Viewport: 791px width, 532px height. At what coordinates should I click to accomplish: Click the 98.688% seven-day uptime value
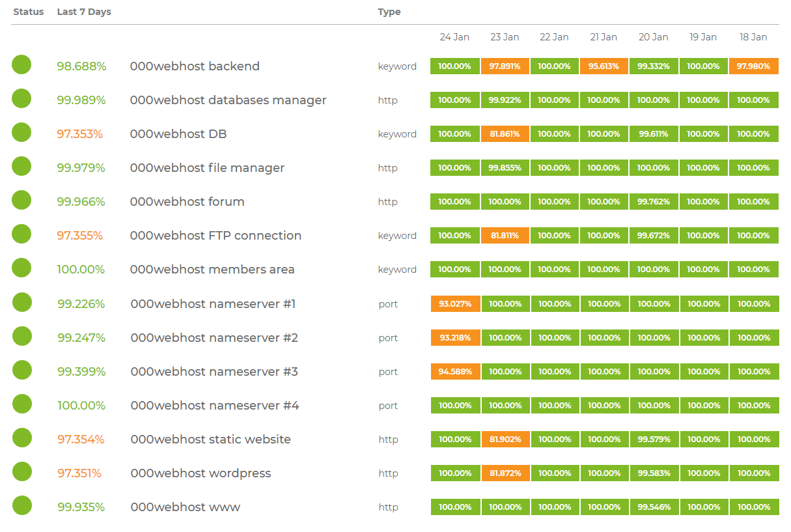(x=81, y=66)
